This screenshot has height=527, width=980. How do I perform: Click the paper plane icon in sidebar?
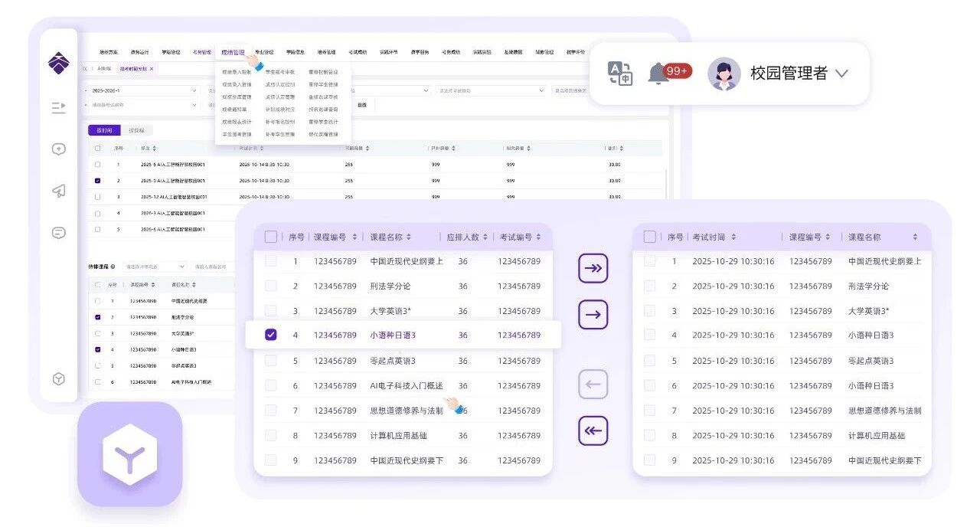coord(59,191)
